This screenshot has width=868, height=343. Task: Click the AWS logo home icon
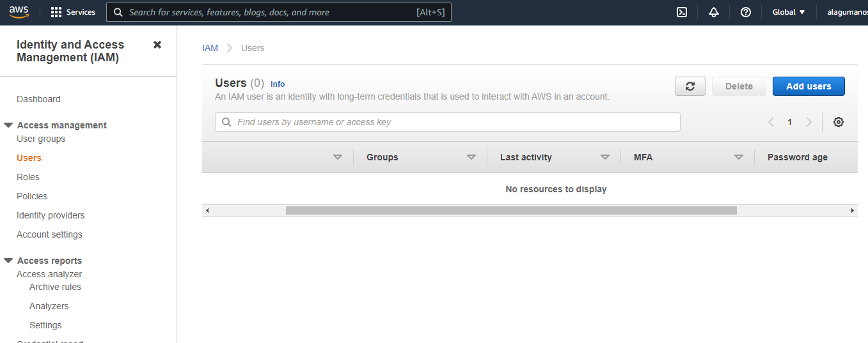[x=19, y=12]
